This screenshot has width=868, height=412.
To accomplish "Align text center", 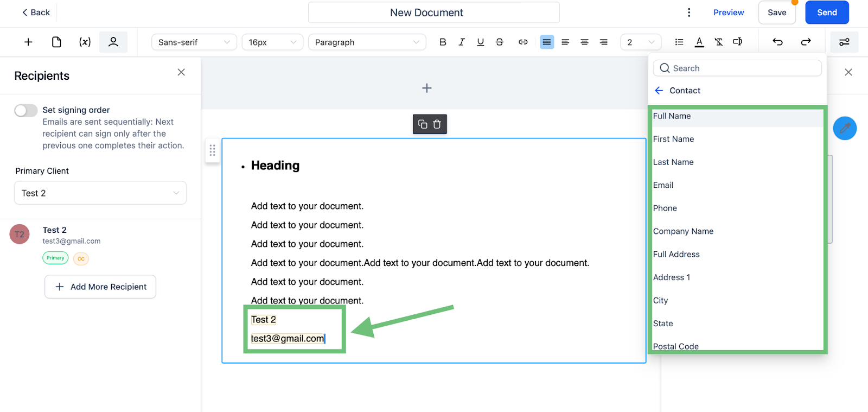I will [584, 42].
